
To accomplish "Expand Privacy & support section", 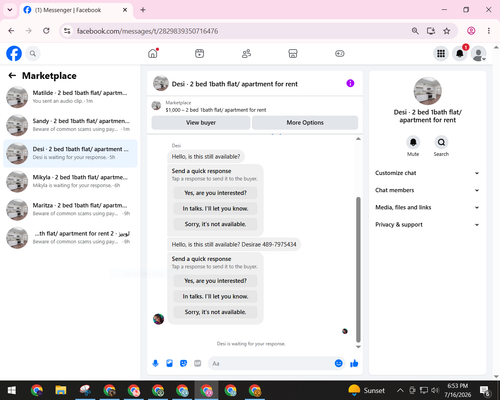I will [427, 225].
